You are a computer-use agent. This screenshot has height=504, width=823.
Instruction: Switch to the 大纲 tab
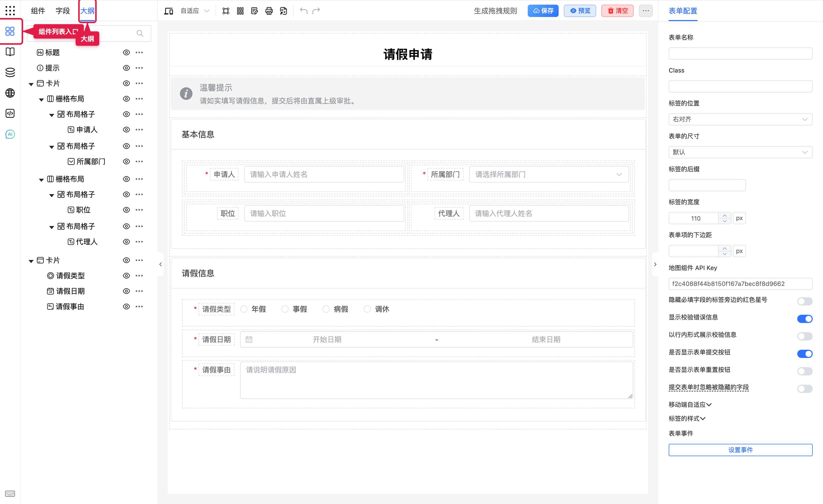point(87,11)
